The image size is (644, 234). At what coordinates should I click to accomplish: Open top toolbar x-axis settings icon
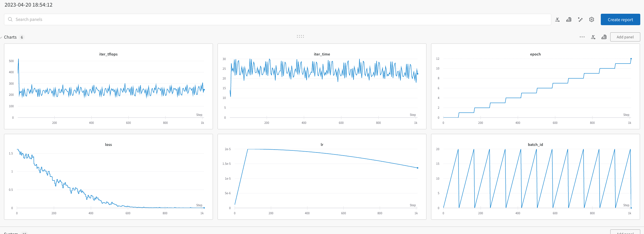coord(557,19)
